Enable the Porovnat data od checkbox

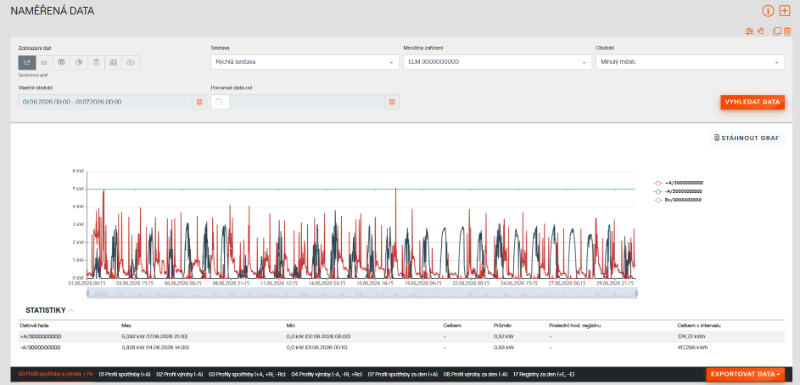(219, 102)
